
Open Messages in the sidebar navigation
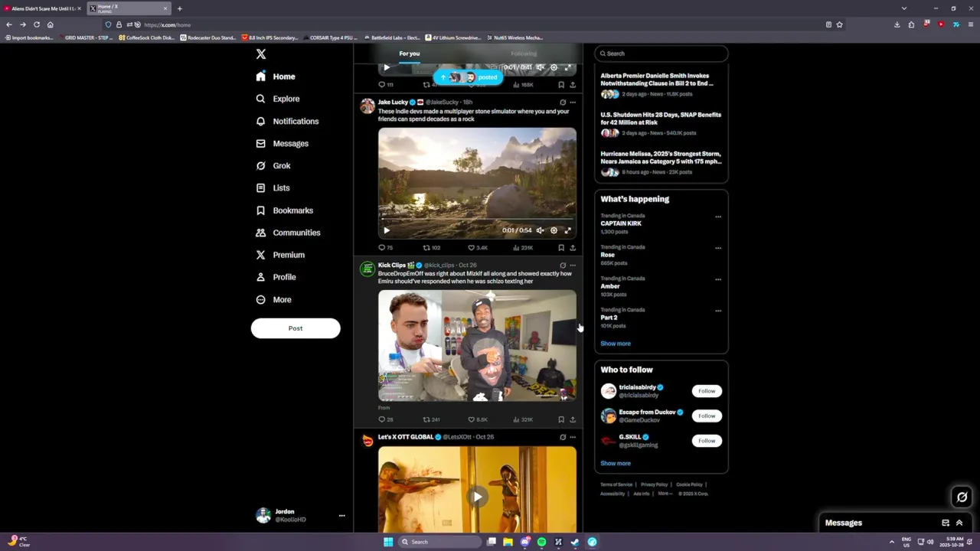point(282,143)
